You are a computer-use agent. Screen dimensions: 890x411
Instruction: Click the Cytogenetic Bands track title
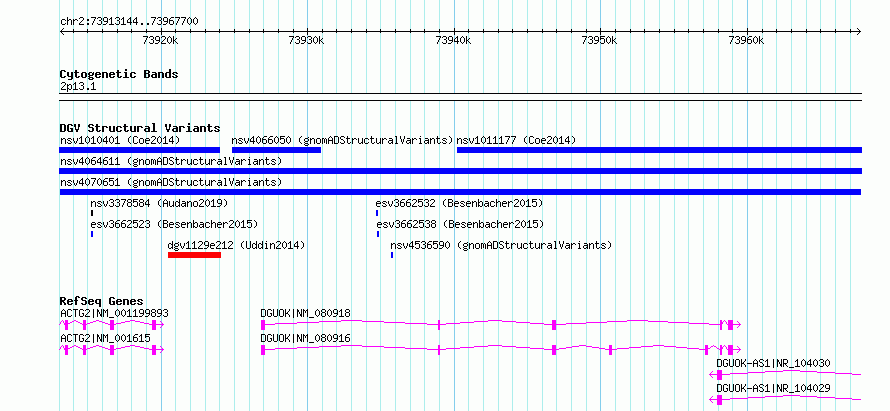(x=119, y=74)
